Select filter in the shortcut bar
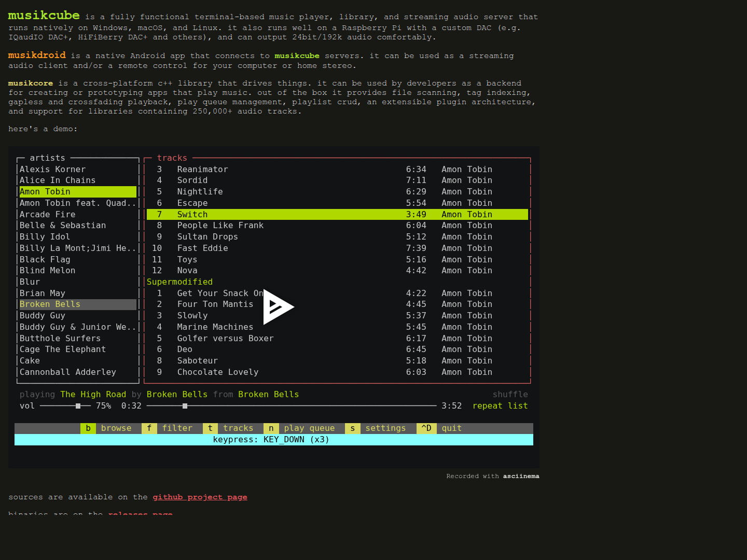The image size is (747, 560). point(177,428)
